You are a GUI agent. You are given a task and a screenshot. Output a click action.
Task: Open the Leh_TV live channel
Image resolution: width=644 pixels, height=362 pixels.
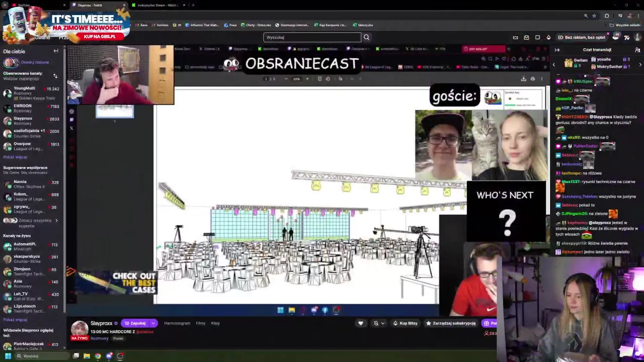click(x=32, y=296)
